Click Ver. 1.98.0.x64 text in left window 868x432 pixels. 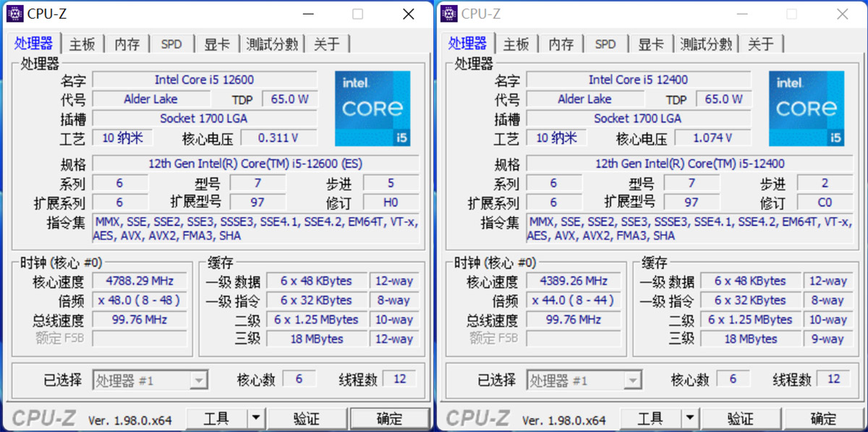click(130, 419)
